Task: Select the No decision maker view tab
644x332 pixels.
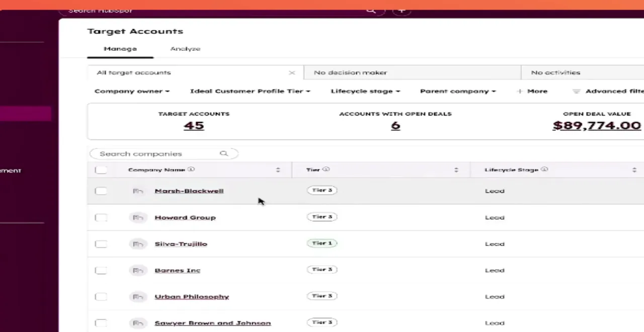Action: [413, 73]
